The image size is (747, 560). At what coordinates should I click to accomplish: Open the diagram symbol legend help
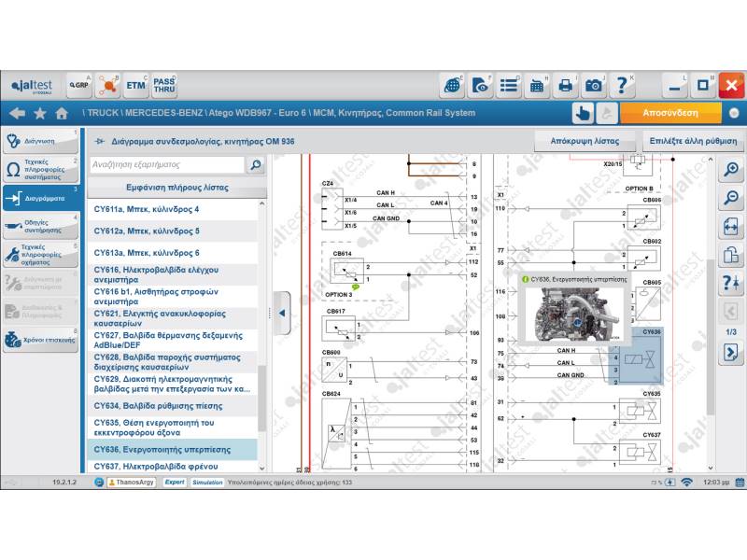tap(731, 285)
